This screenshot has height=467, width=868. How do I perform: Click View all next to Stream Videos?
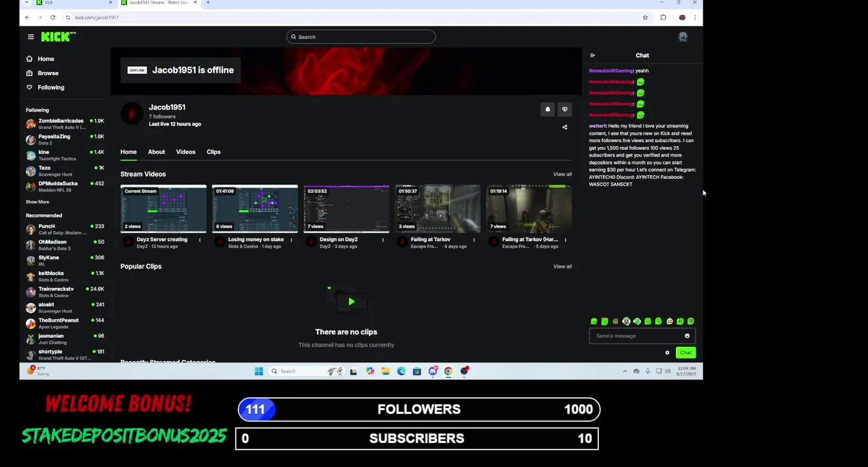[562, 174]
